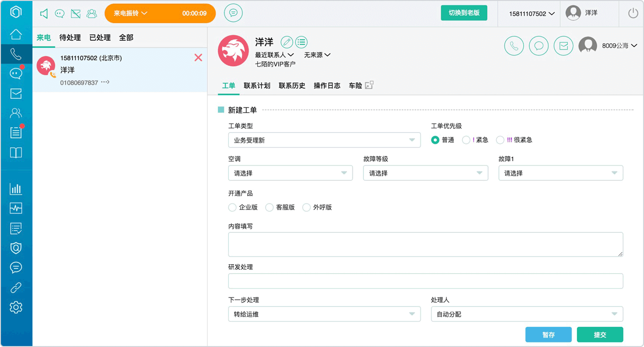The image size is (644, 347).
Task: Open the 故障等级 dropdown
Action: pos(425,173)
